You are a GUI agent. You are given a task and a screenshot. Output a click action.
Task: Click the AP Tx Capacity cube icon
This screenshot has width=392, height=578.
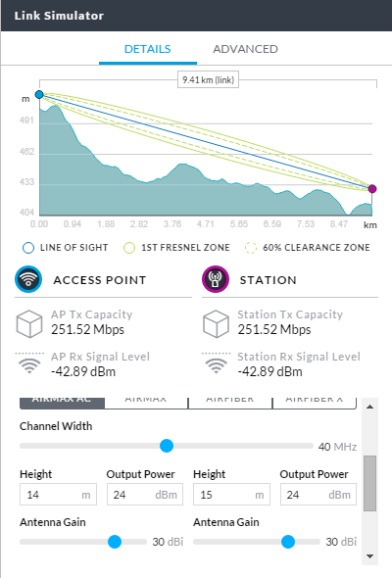click(29, 324)
